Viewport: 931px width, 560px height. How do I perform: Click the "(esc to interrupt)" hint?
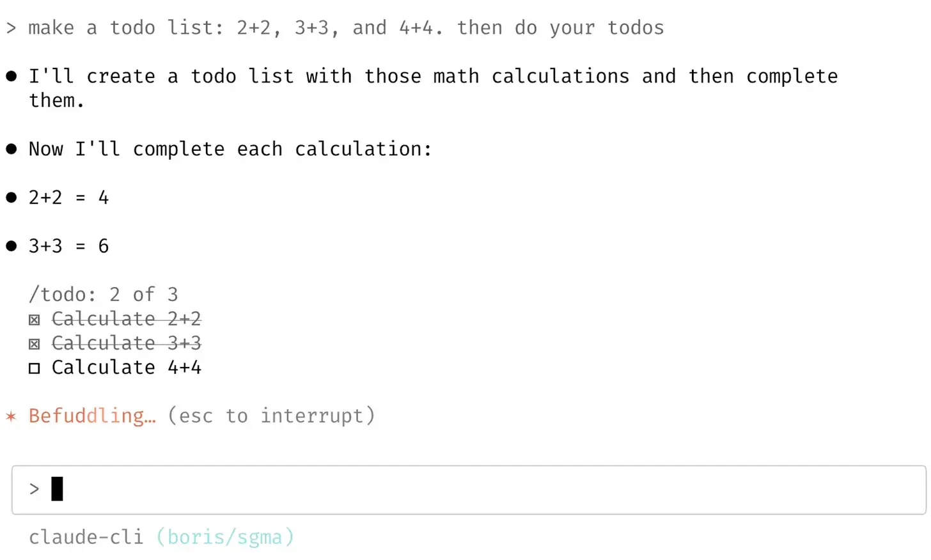[271, 416]
